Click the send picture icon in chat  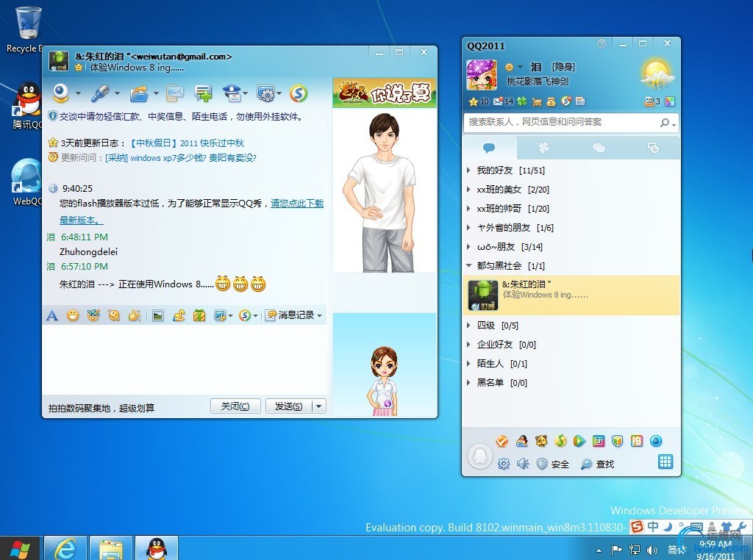(x=157, y=315)
